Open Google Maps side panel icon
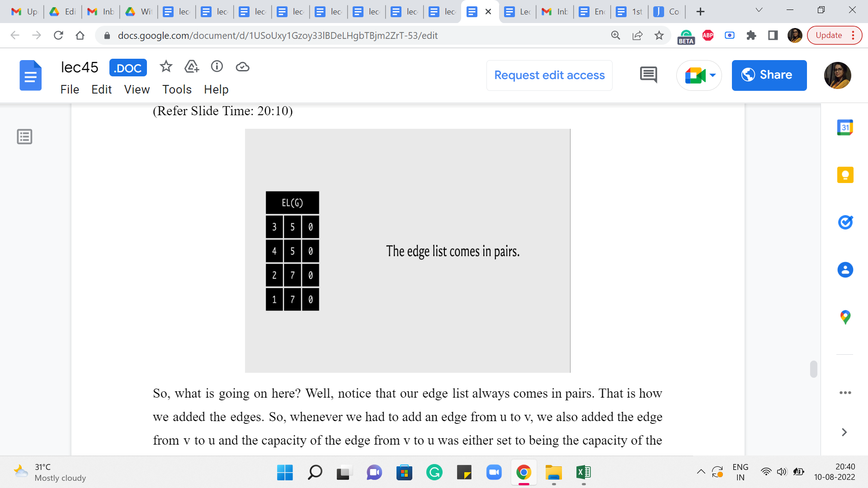868x488 pixels. [x=845, y=317]
